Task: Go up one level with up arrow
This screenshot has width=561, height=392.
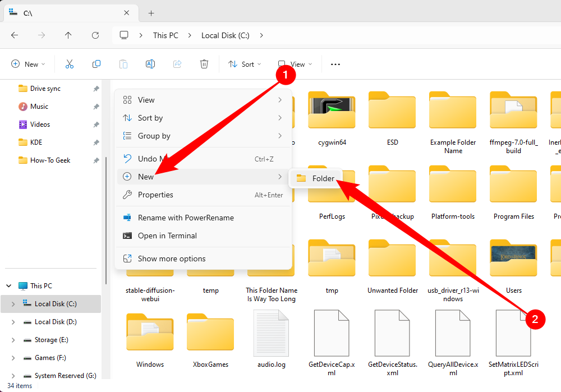Action: [x=68, y=35]
